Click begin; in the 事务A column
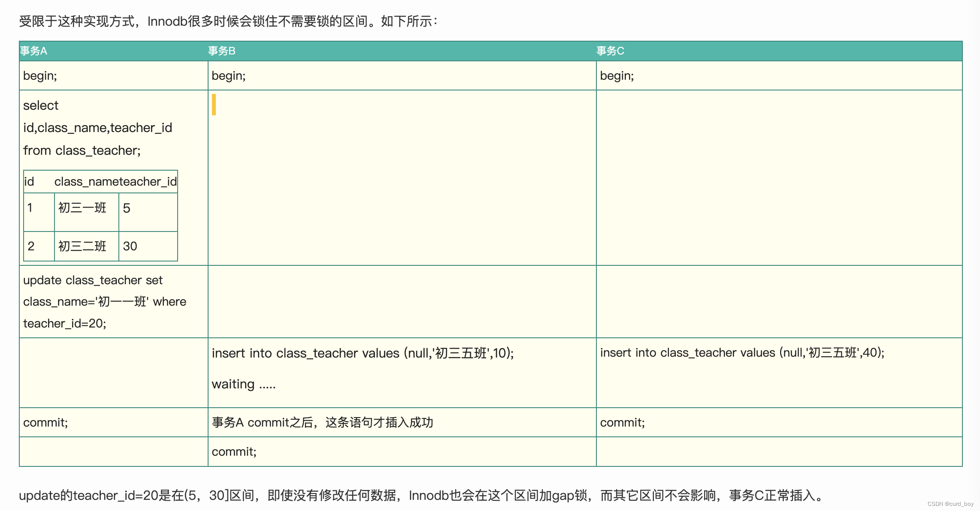 (40, 76)
